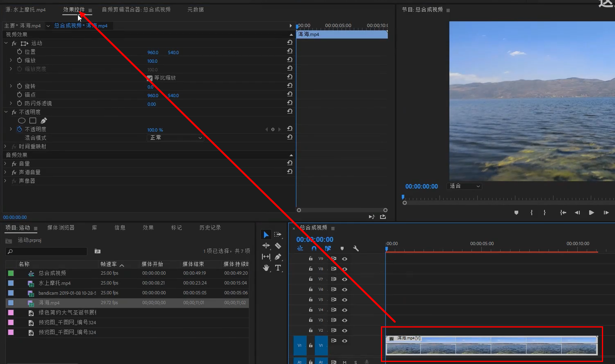Screen dimensions: 615x364
Task: Select the Track Select Forward tool
Action: (278, 234)
